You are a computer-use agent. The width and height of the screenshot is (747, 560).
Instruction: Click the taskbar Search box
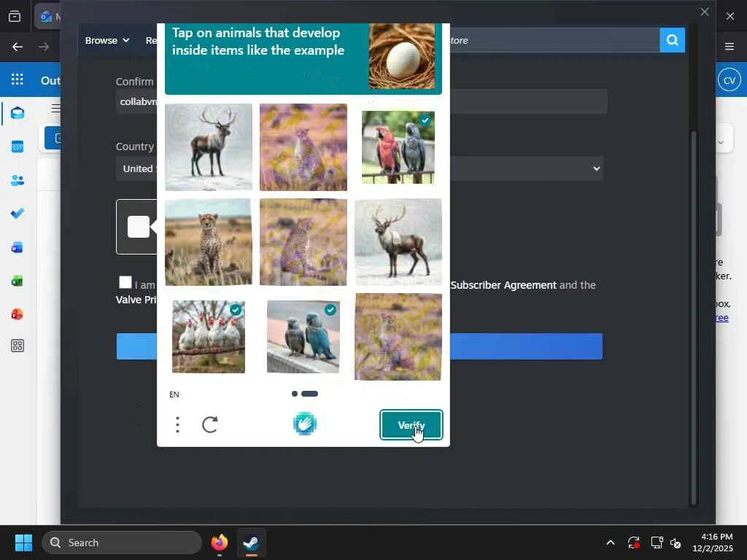point(122,542)
